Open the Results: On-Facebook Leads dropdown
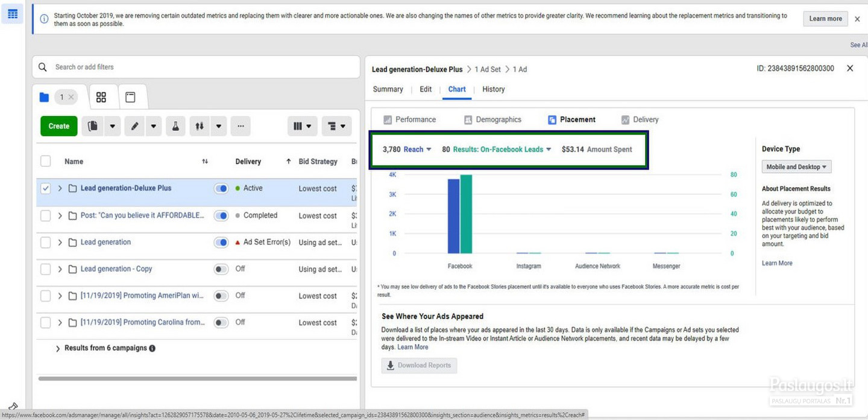The image size is (868, 420). [502, 149]
